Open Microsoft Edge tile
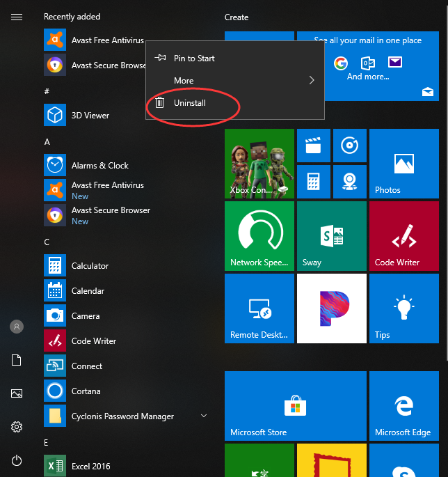The image size is (448, 477). pos(404,406)
